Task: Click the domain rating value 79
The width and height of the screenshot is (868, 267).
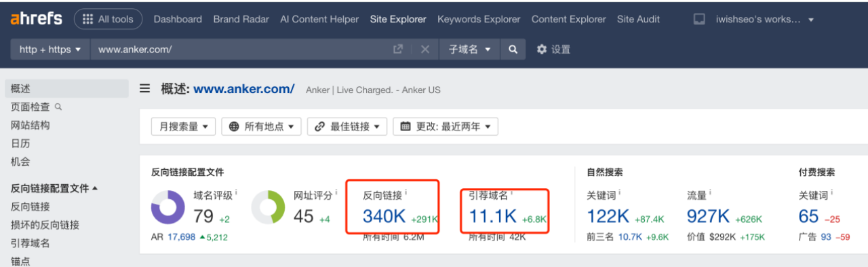Action: 203,217
